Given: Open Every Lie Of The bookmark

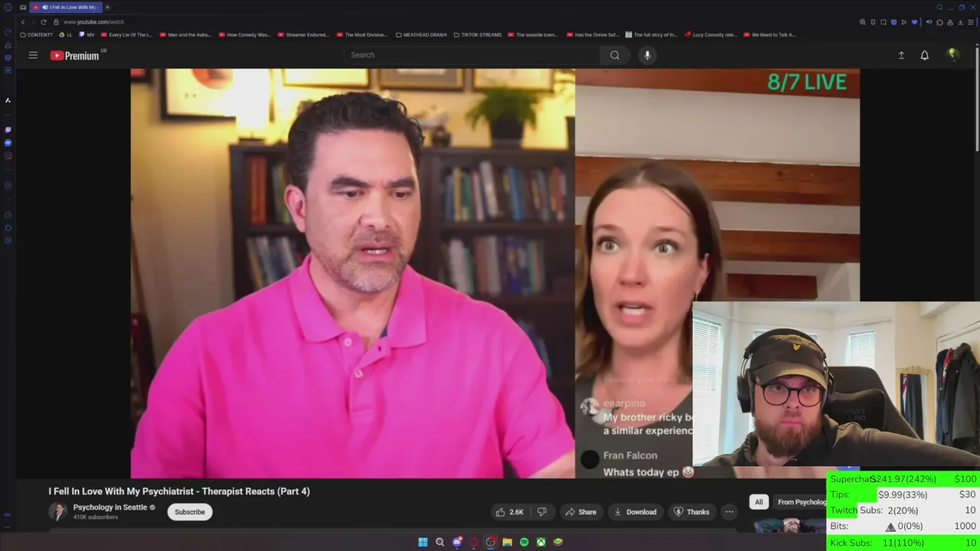Looking at the screenshot, I should 126,34.
